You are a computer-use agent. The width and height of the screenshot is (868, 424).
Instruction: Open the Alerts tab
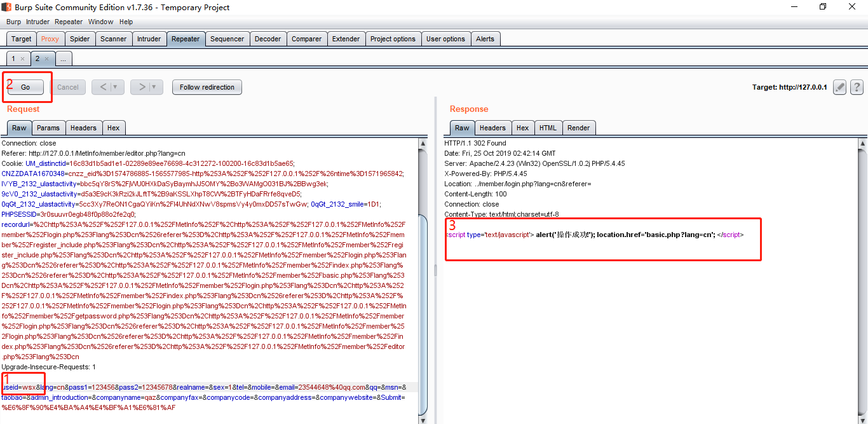pyautogui.click(x=485, y=39)
